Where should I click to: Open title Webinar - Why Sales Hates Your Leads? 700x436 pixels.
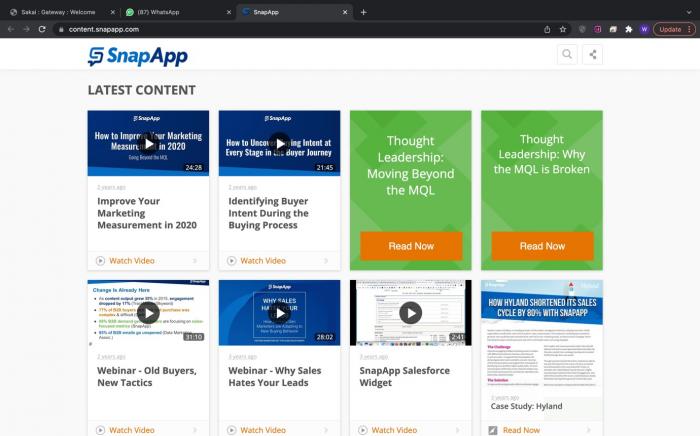[275, 377]
